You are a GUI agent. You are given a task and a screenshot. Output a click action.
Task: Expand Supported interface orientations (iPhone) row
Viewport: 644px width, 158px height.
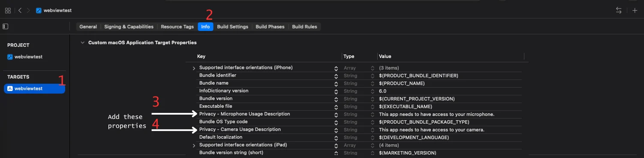tap(194, 68)
